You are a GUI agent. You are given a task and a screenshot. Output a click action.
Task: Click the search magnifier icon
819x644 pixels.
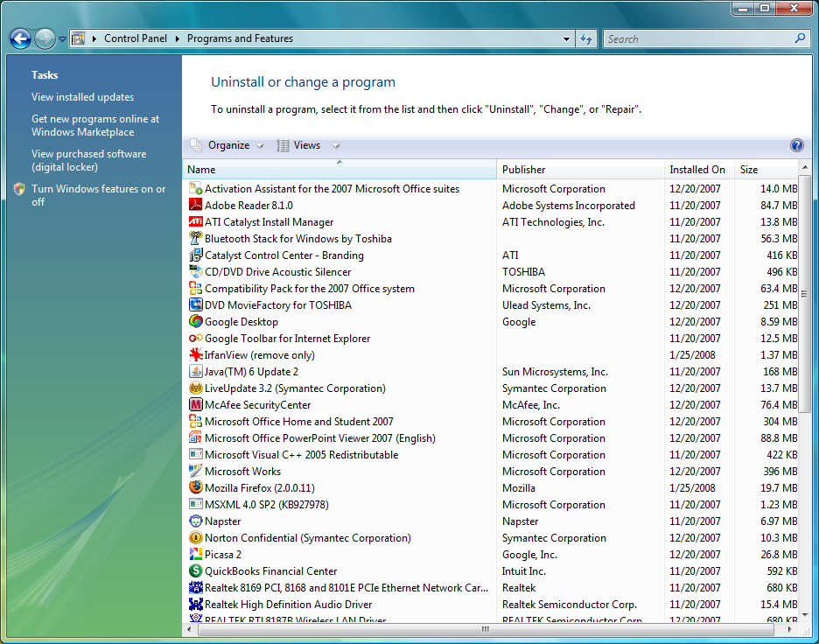point(800,38)
